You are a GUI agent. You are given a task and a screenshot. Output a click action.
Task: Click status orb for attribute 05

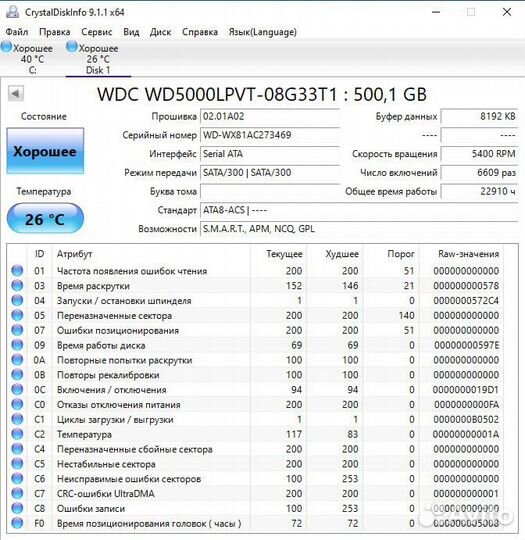17,315
